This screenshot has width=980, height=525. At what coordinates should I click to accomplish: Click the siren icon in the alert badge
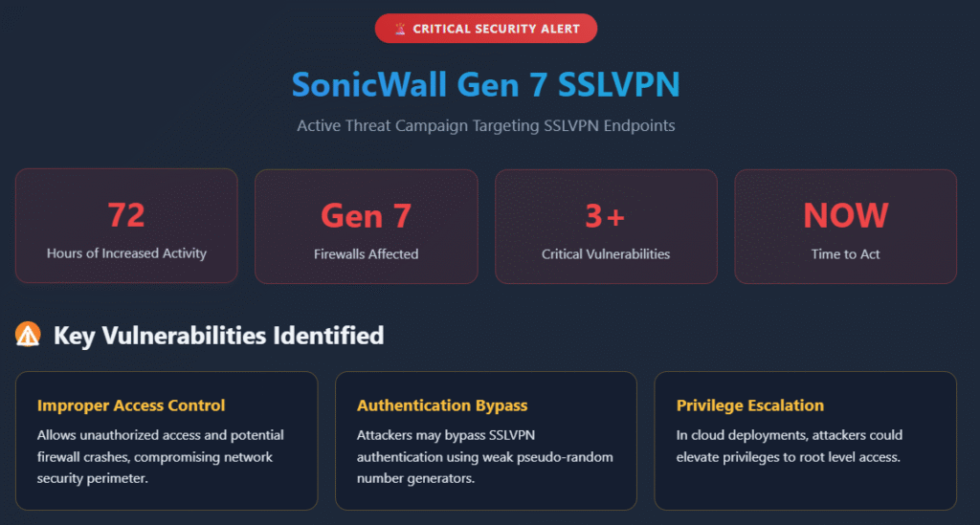400,29
